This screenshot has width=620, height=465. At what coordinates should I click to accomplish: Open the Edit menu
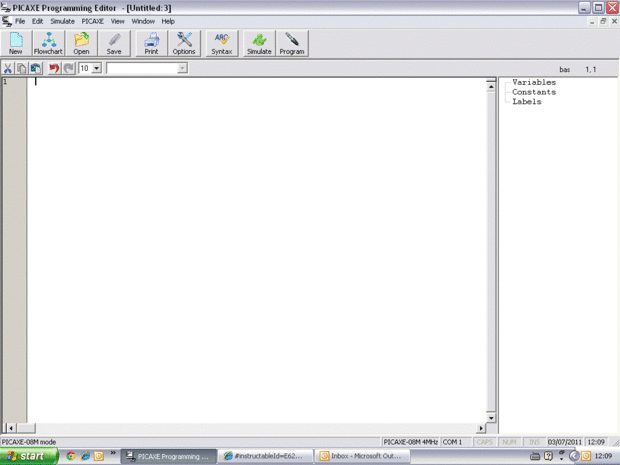coord(38,21)
